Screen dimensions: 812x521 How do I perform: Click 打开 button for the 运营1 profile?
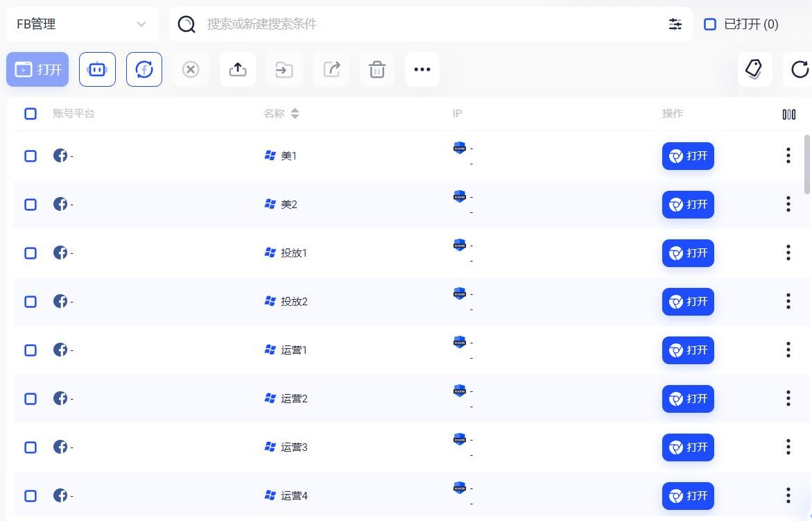(687, 350)
